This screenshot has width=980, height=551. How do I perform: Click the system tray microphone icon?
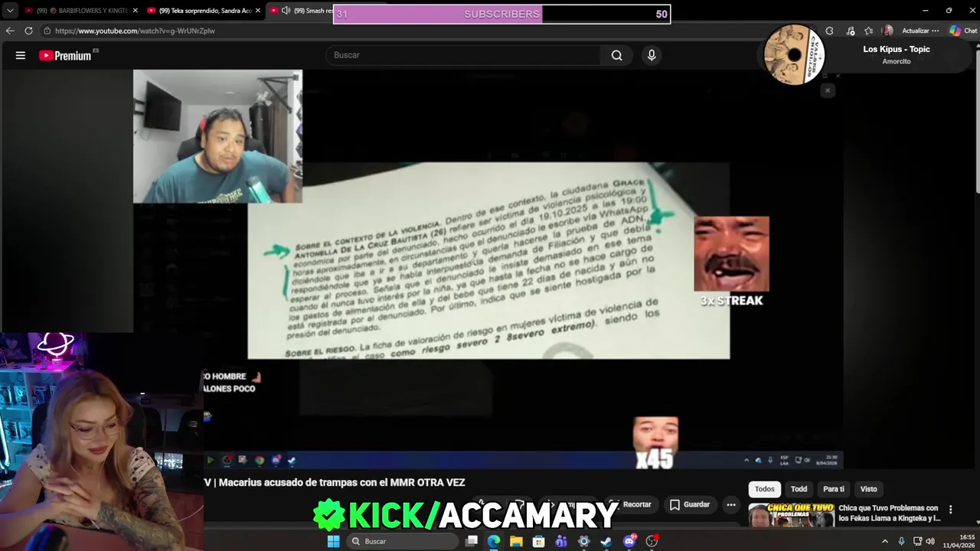(x=901, y=541)
